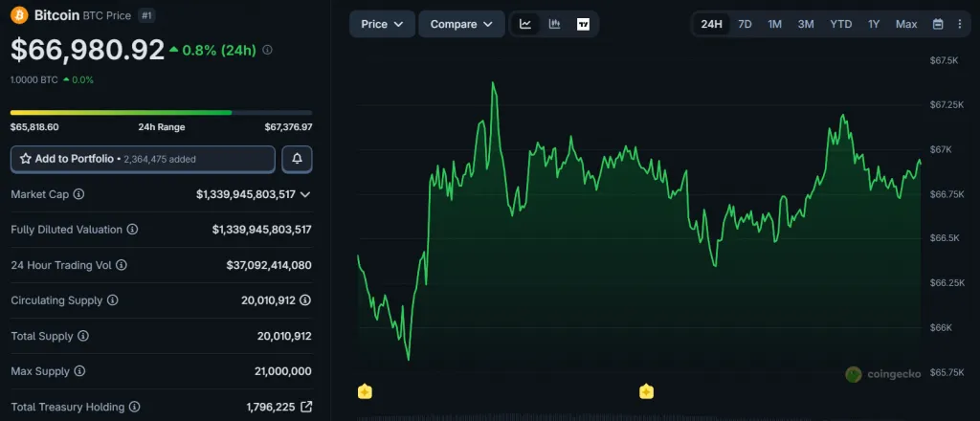Click the 24h low $65,818.60
The image size is (980, 421).
coord(34,127)
